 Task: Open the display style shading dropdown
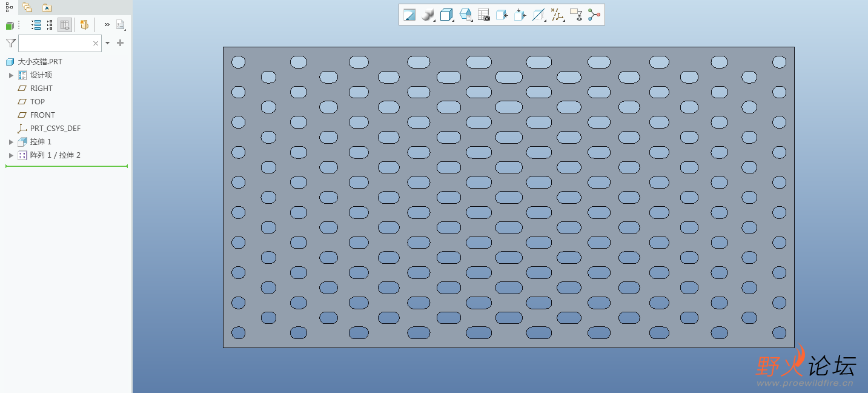pyautogui.click(x=428, y=15)
